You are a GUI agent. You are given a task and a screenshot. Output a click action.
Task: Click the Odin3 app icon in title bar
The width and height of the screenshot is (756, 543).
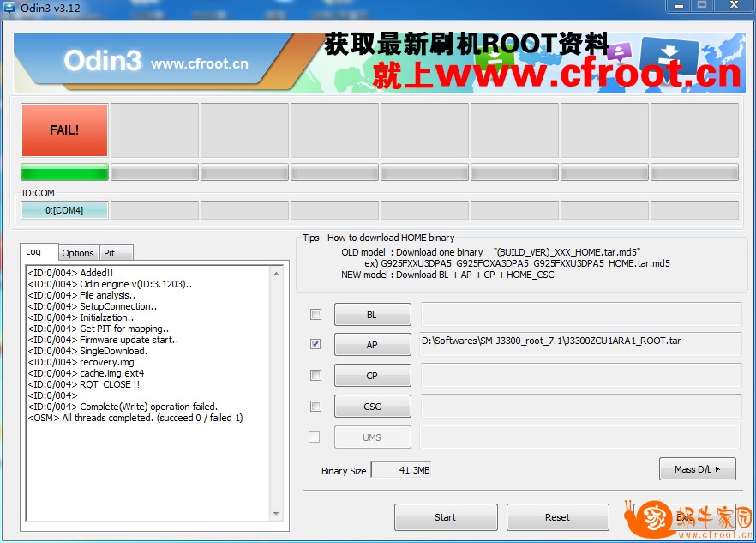[x=9, y=7]
